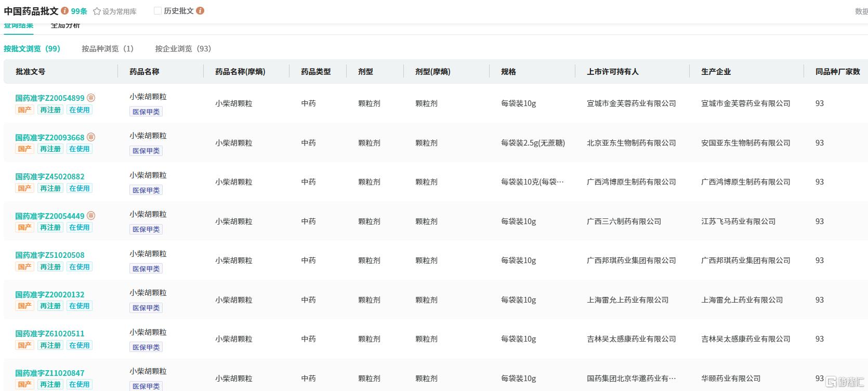Screen dimensions: 868x391
Task: Switch to 按批文浏览 (99) tab
Action: tap(32, 48)
